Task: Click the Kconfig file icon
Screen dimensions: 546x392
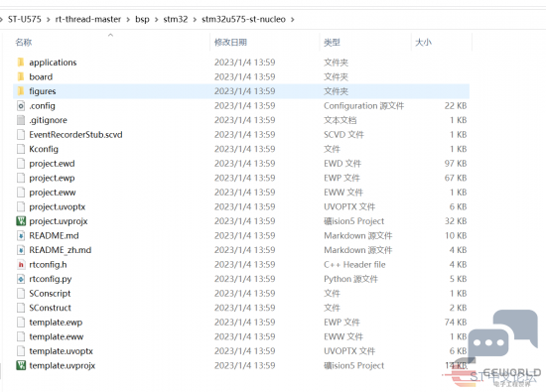Action: coord(21,149)
